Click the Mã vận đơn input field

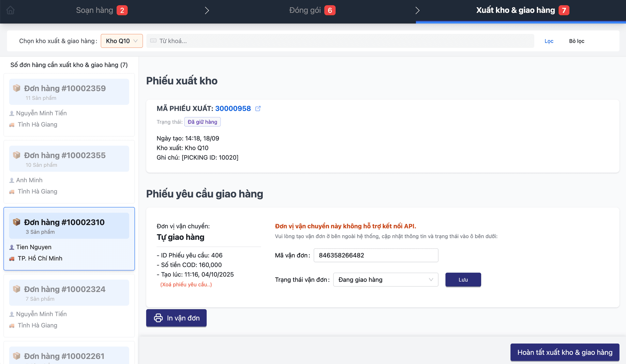point(376,255)
